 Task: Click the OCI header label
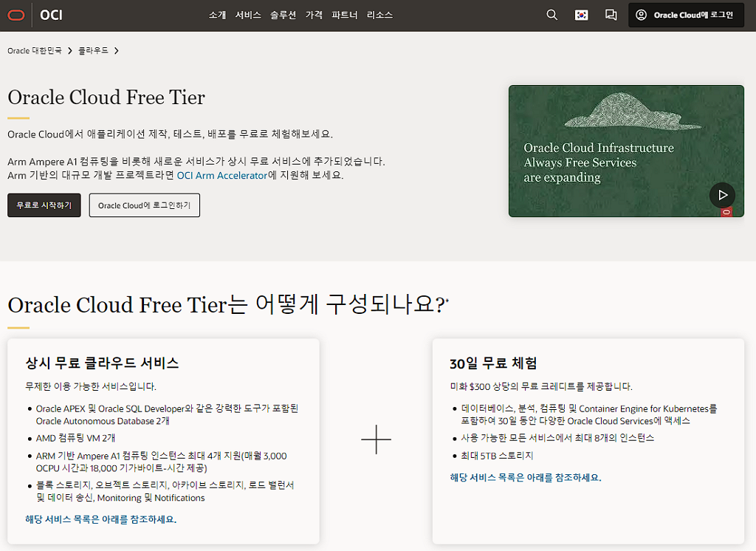[51, 16]
